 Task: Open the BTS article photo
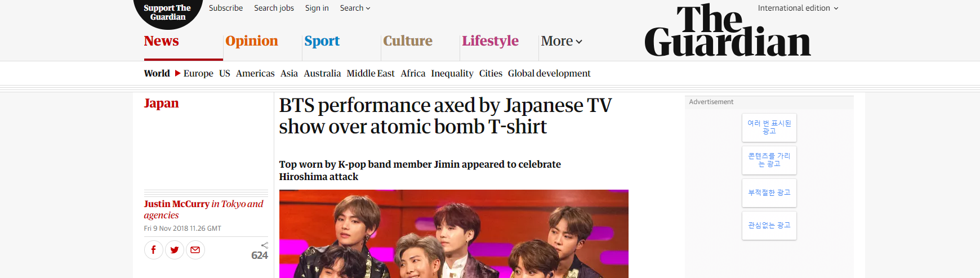point(453,234)
